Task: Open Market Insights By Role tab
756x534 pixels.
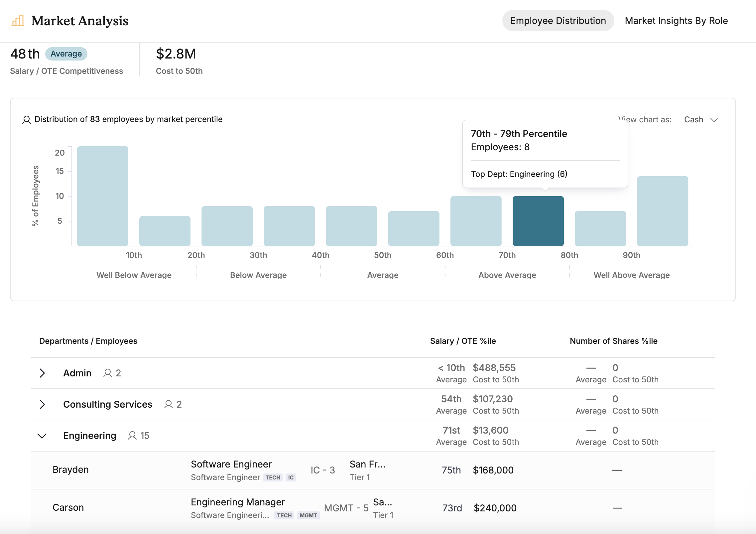Action: [676, 21]
